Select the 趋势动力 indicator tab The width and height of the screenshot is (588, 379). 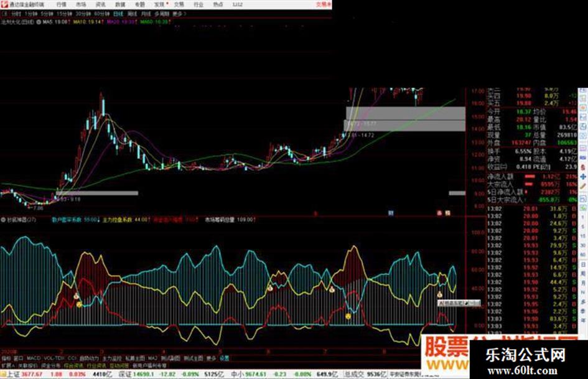[89, 358]
